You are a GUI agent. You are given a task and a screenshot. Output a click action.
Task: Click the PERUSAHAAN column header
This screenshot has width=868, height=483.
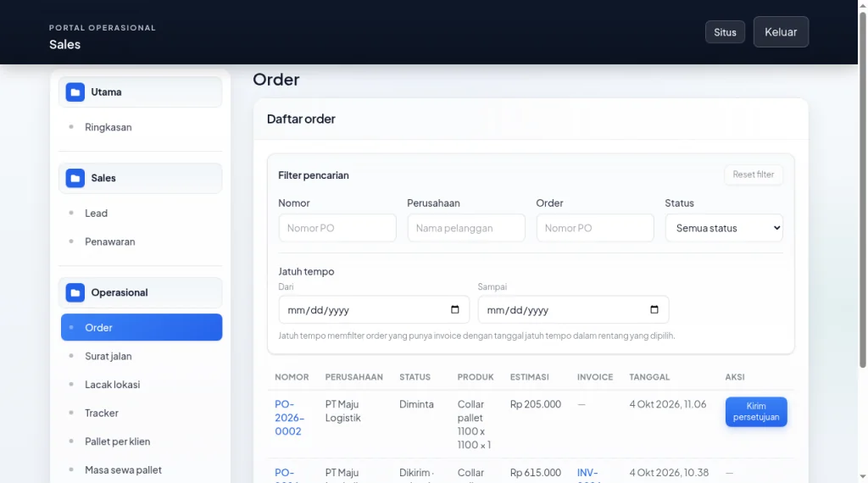point(353,377)
